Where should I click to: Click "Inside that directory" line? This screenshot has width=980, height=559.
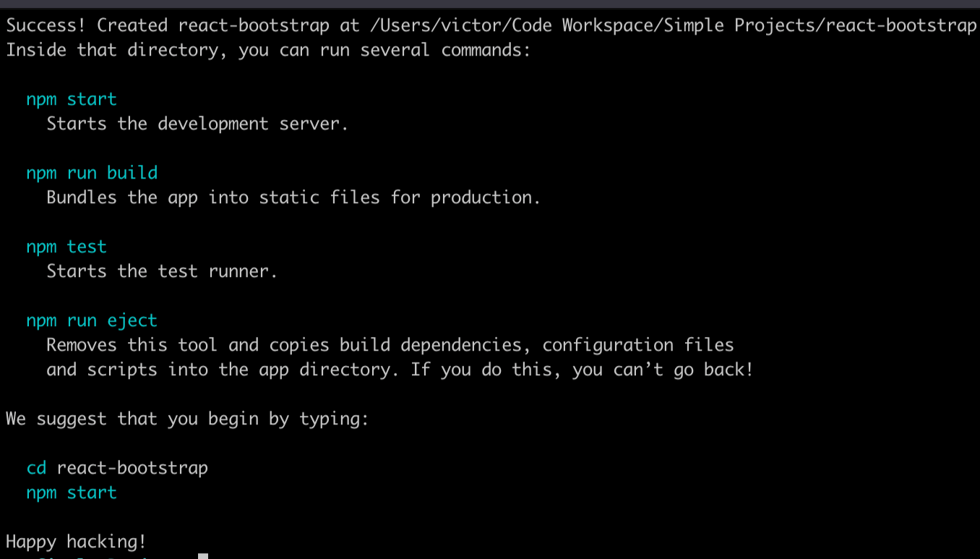click(267, 50)
